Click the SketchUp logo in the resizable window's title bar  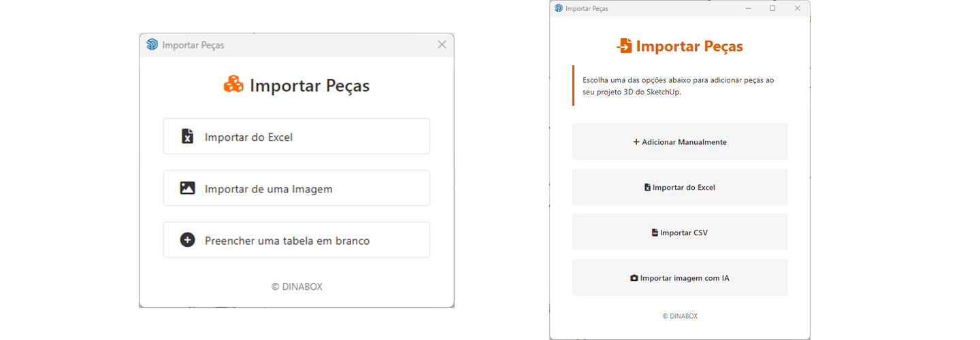click(559, 8)
